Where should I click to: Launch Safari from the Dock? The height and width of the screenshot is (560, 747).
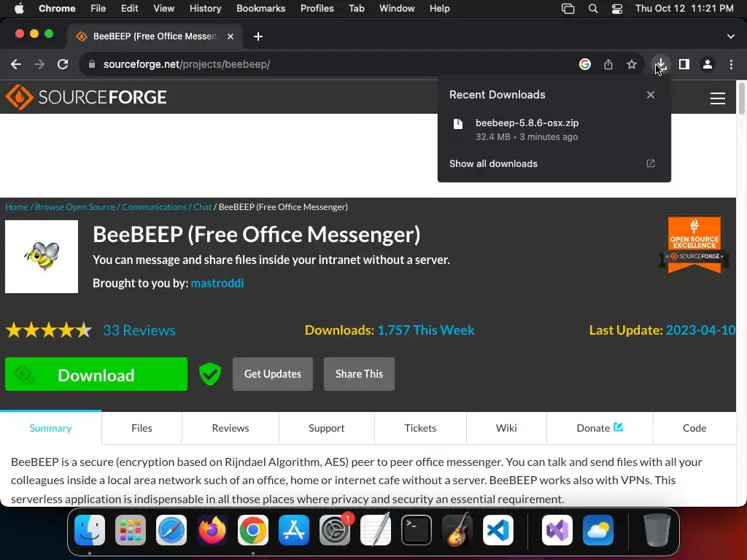pos(171,530)
